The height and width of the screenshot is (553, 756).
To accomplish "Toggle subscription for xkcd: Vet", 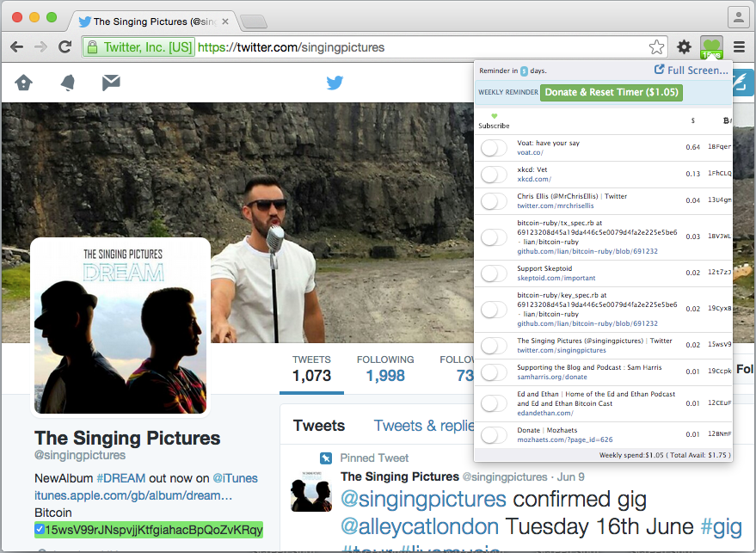I will click(x=495, y=175).
